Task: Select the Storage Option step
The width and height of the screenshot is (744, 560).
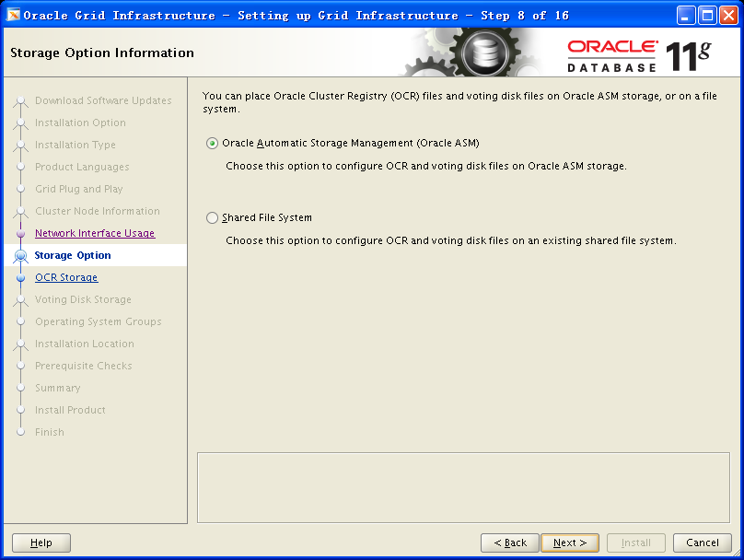Action: click(73, 255)
